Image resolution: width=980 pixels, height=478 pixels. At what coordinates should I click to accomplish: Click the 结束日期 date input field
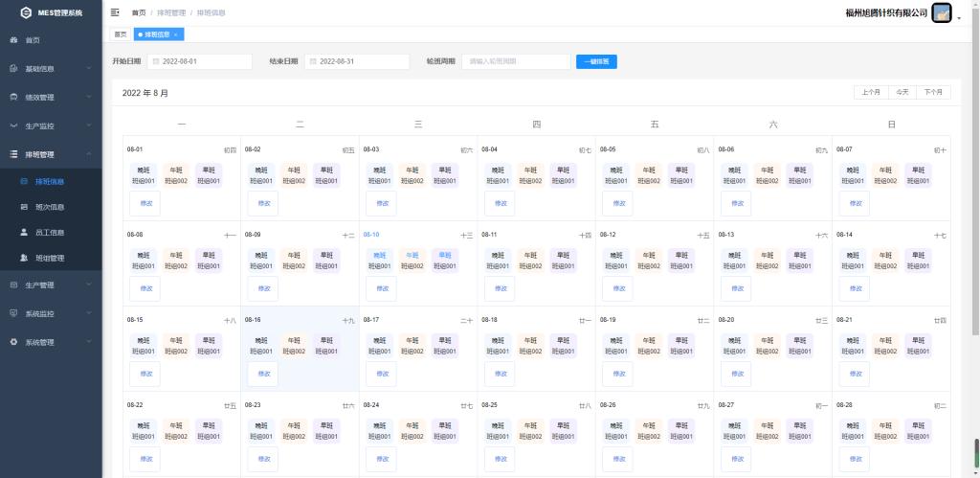[x=359, y=61]
